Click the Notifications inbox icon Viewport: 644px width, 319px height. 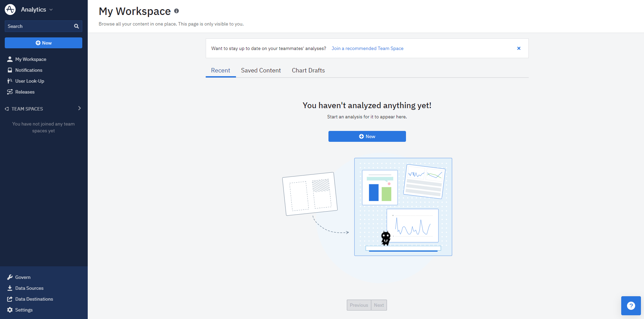(x=10, y=70)
